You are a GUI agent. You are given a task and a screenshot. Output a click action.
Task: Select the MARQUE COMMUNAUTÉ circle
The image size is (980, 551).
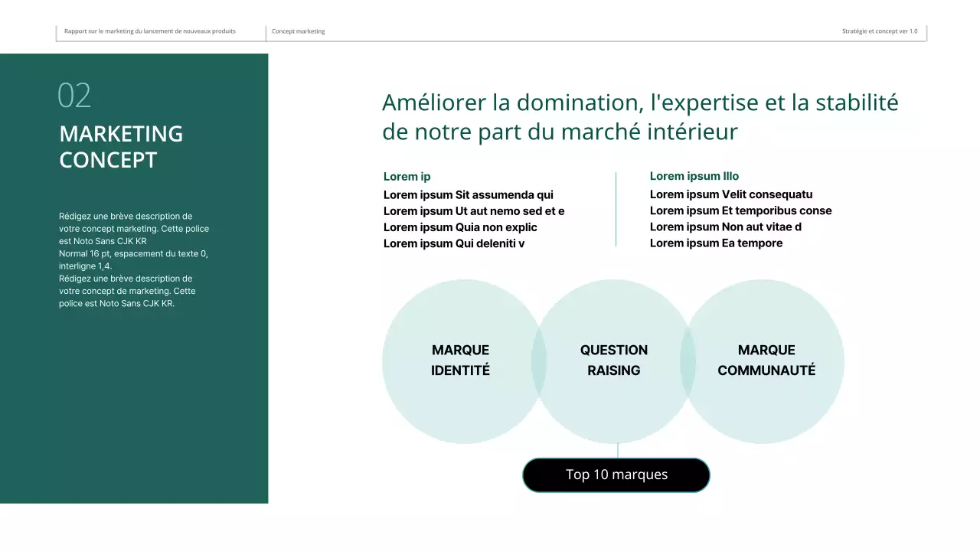point(765,360)
